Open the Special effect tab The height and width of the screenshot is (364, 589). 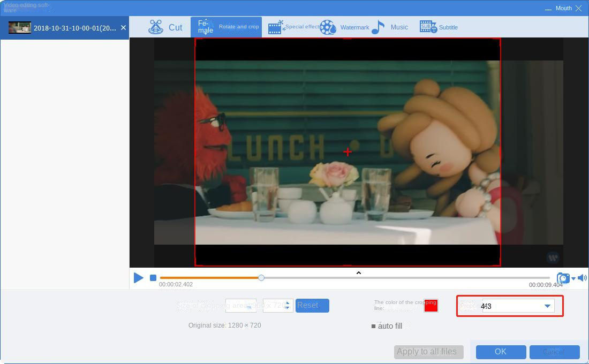[294, 27]
